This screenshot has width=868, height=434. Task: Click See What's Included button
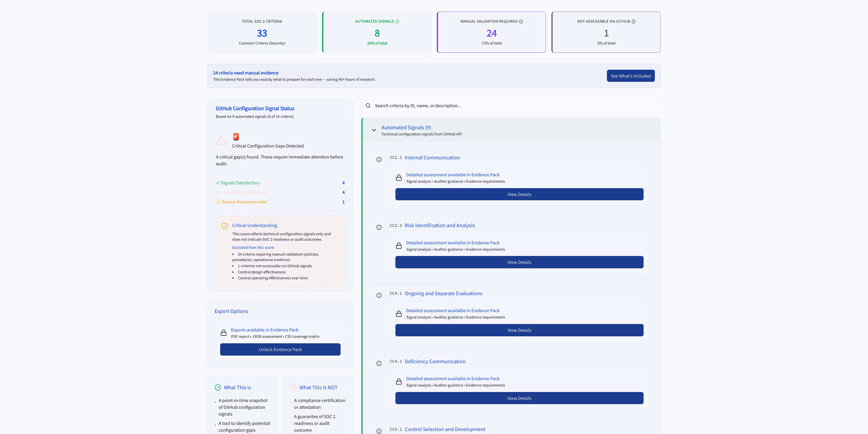tap(630, 76)
